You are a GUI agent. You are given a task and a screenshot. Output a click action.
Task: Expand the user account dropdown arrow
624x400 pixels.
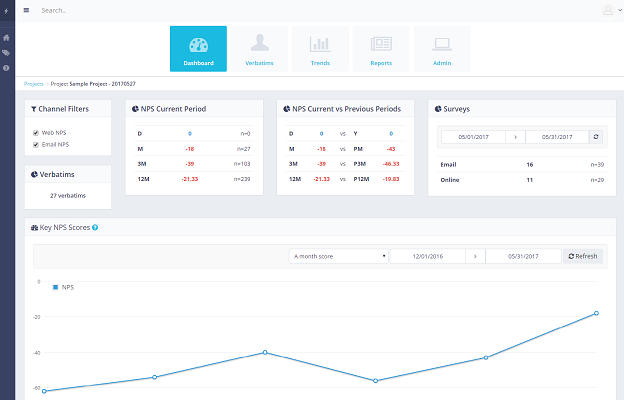620,10
